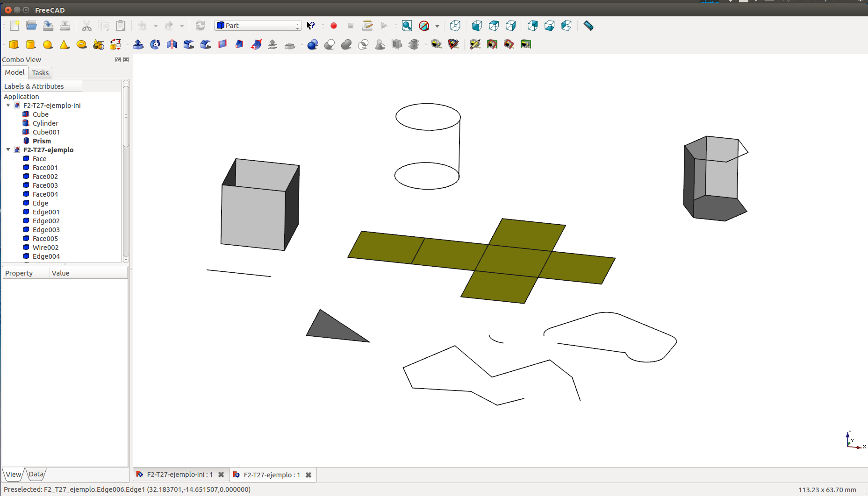Open the Data tab in the property panel
The image size is (868, 496).
coord(36,475)
